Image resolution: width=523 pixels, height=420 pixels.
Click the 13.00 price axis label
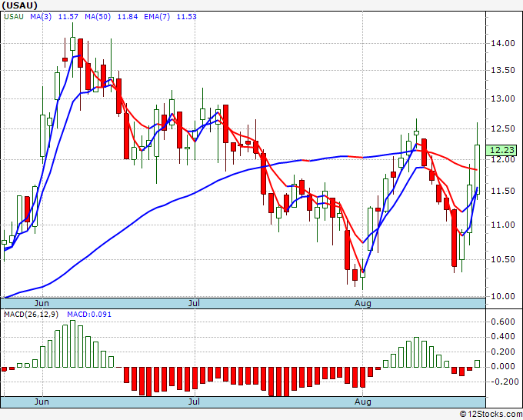(x=503, y=98)
